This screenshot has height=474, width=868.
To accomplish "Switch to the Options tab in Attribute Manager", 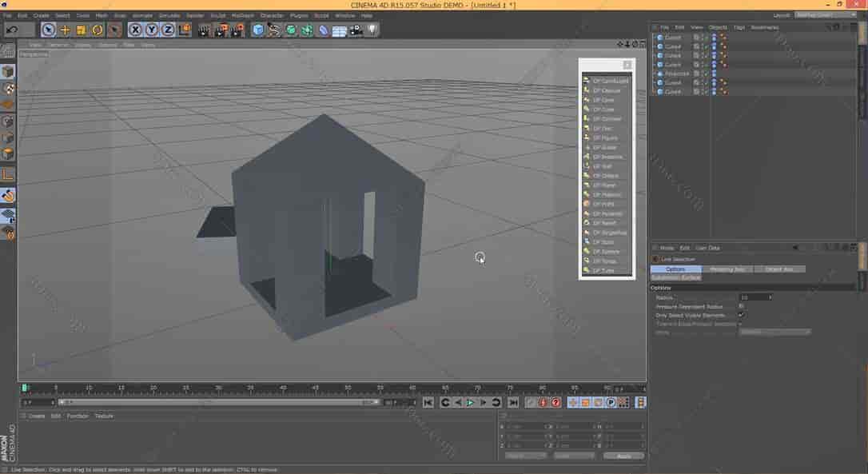I will click(675, 269).
